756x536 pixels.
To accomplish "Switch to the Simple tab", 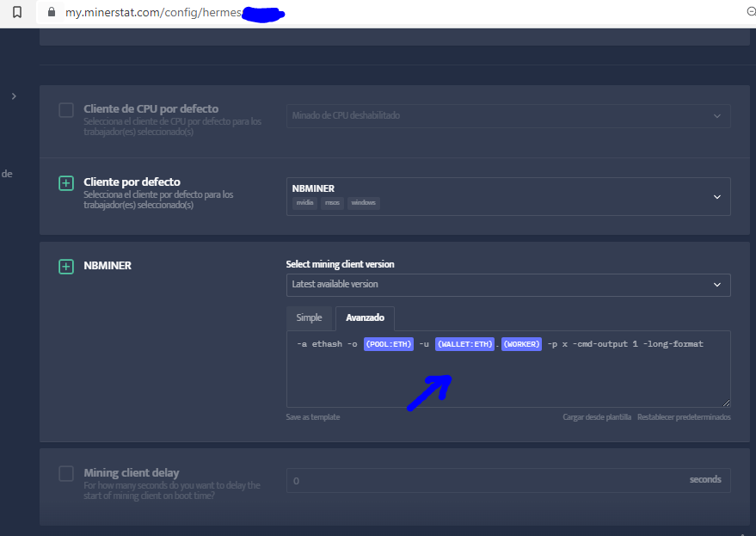I will 310,317.
